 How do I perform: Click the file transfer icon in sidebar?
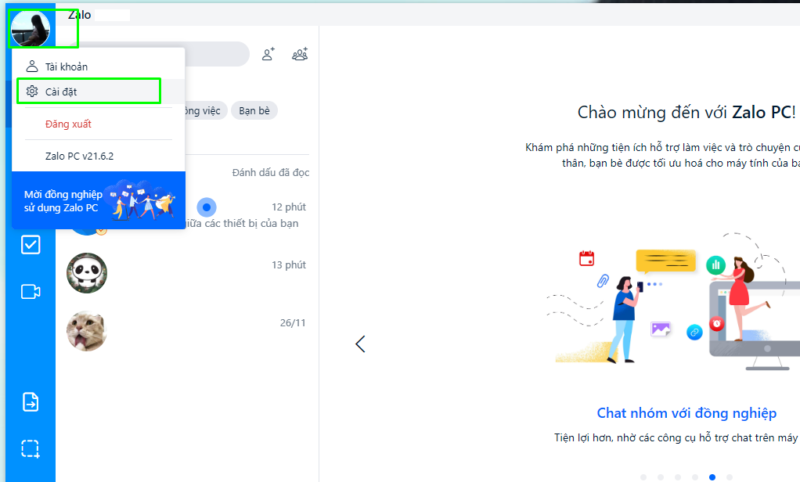(x=31, y=402)
